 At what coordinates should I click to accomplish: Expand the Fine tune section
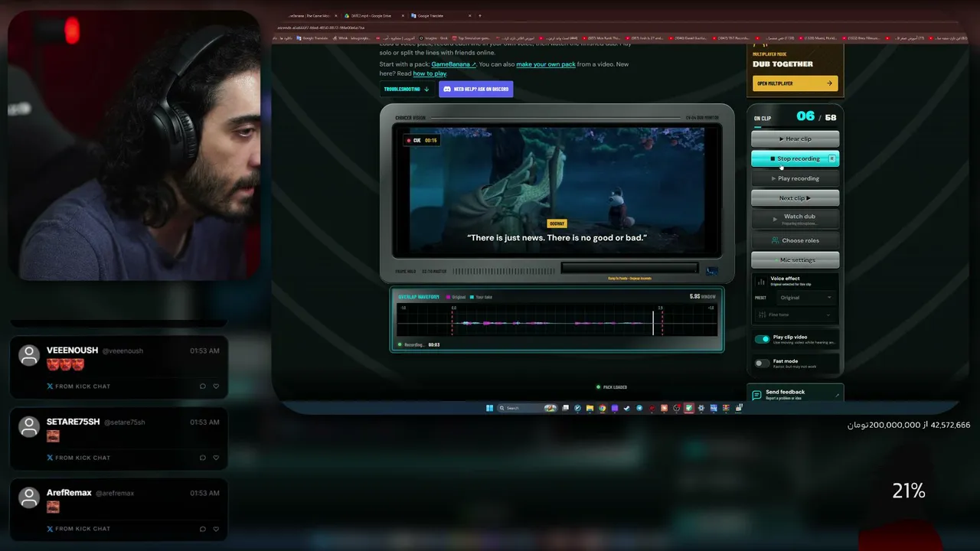point(795,315)
